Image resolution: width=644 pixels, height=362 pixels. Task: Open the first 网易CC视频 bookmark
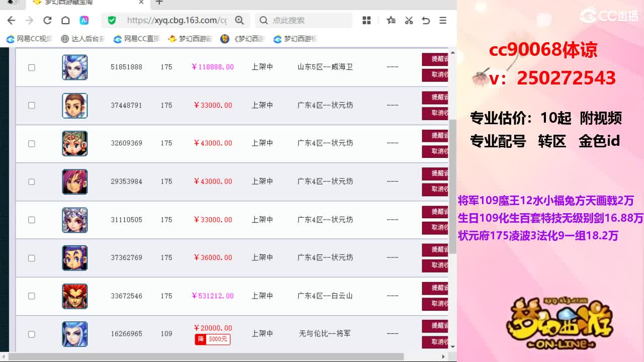click(29, 39)
